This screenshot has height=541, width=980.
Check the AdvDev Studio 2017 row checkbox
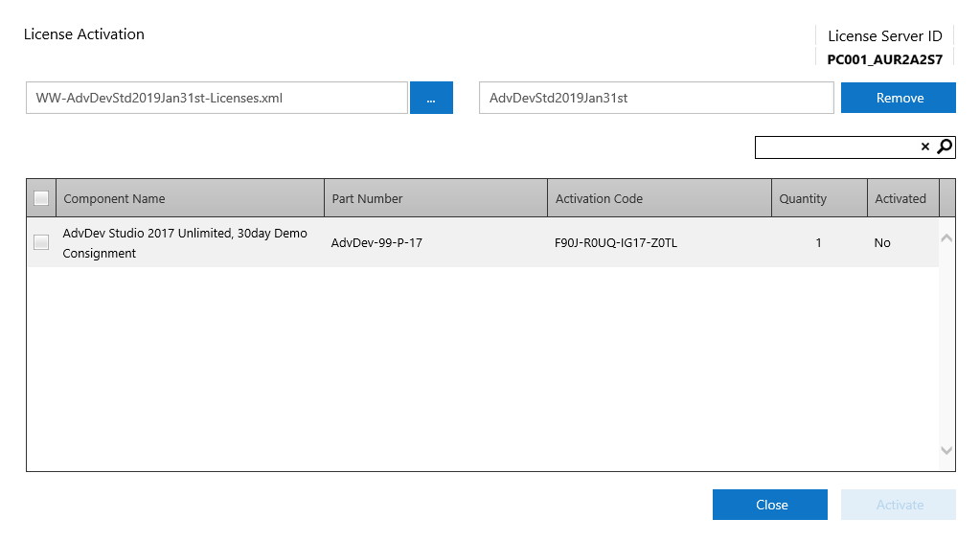pyautogui.click(x=41, y=241)
